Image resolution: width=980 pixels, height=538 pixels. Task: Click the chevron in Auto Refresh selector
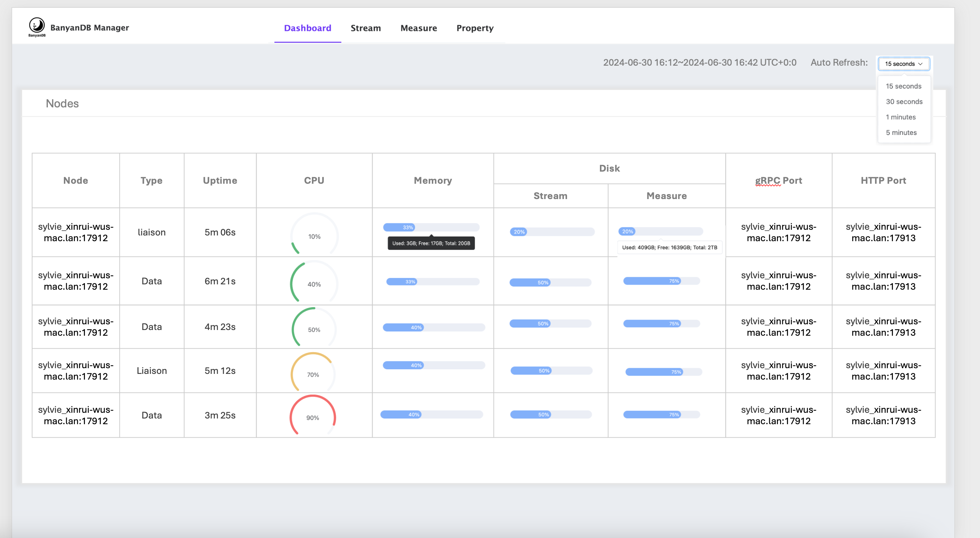920,64
